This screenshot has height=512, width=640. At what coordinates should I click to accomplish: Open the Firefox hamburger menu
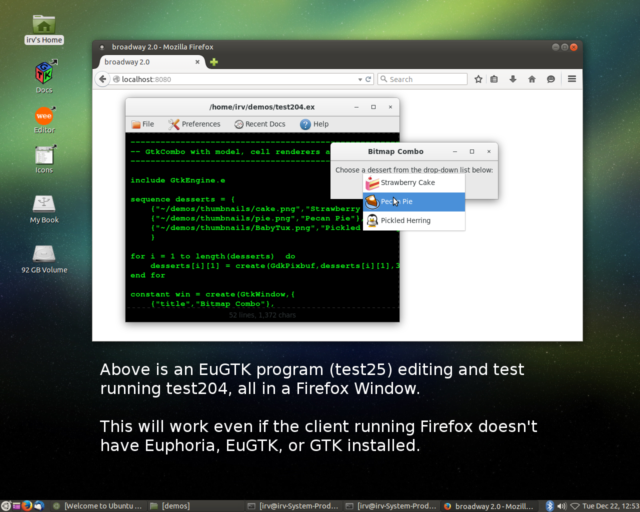(572, 79)
